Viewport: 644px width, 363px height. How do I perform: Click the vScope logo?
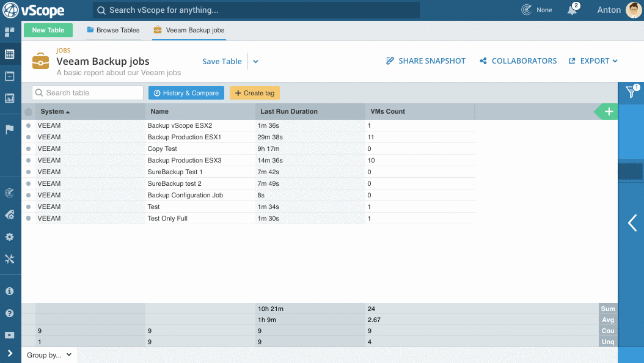[x=34, y=10]
